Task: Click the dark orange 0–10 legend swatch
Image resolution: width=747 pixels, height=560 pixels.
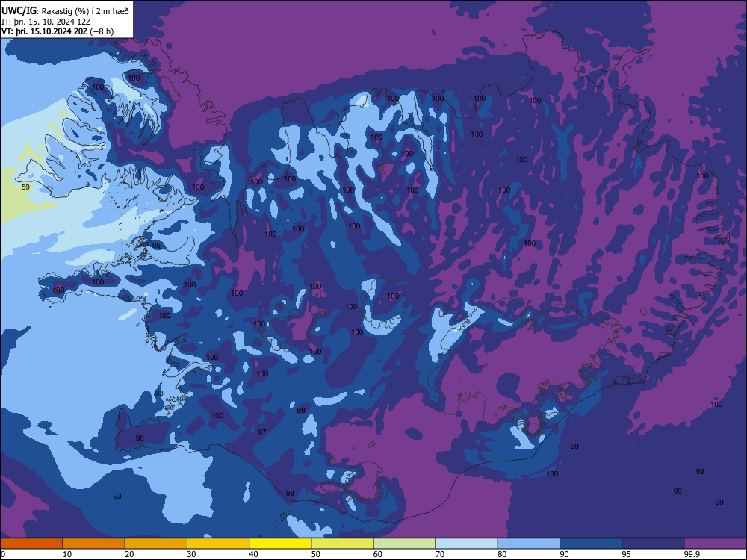Action: [x=31, y=544]
